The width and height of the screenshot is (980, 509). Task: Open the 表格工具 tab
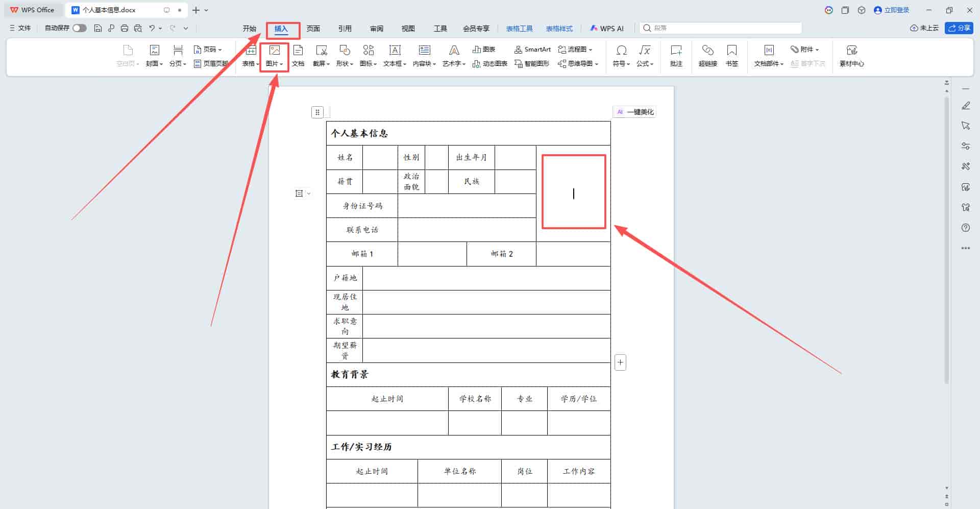coord(519,29)
